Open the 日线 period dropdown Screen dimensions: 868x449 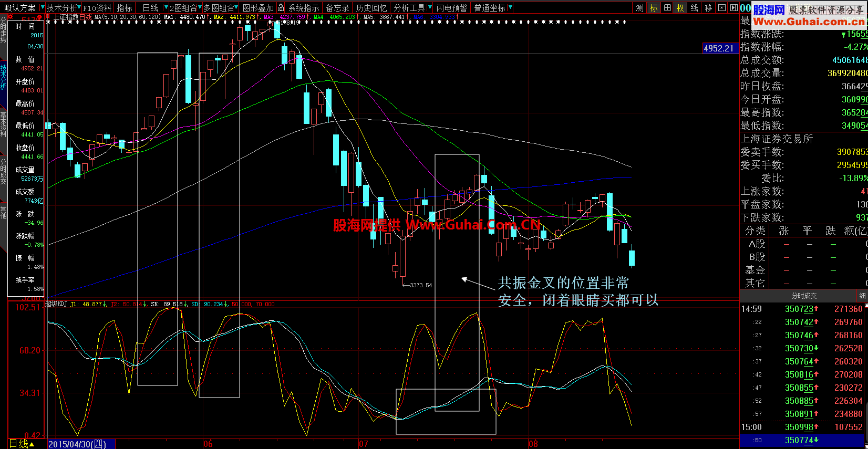click(166, 8)
